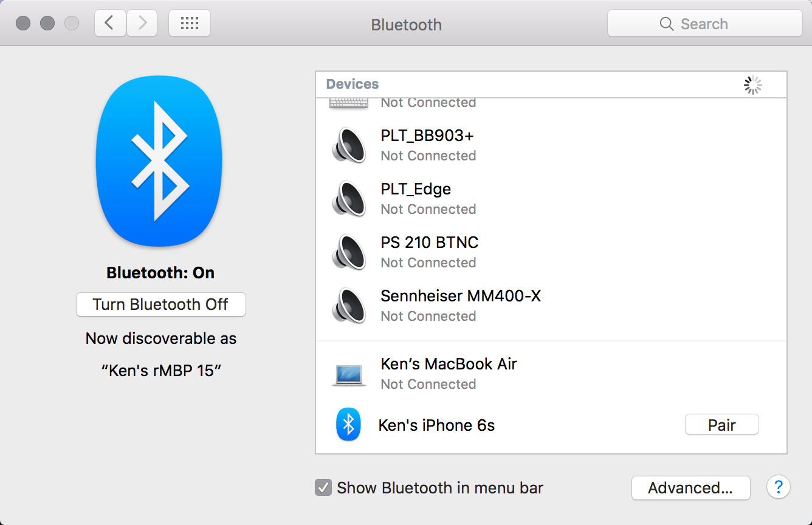Select the Ken's MacBook Air device name

449,364
